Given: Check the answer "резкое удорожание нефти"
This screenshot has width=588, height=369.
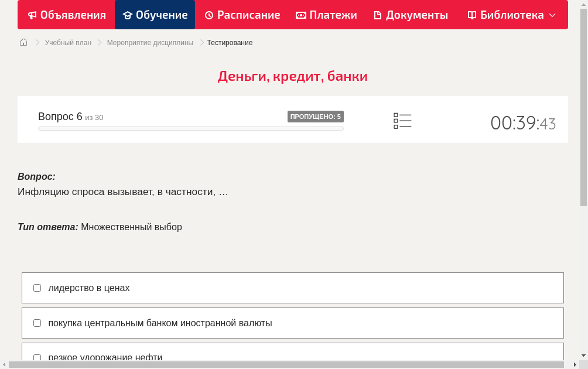Looking at the screenshot, I should (37, 358).
